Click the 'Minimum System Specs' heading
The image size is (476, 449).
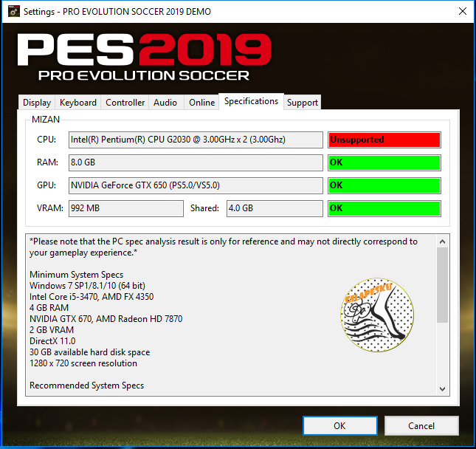pyautogui.click(x=76, y=275)
